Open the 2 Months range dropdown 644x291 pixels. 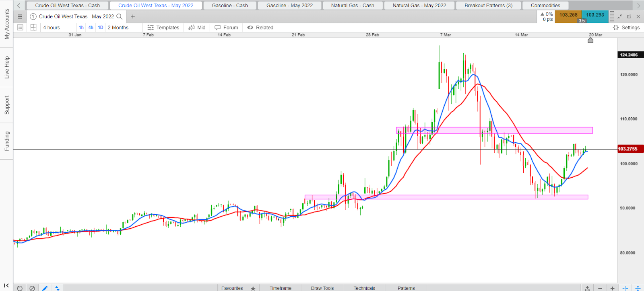pos(118,27)
